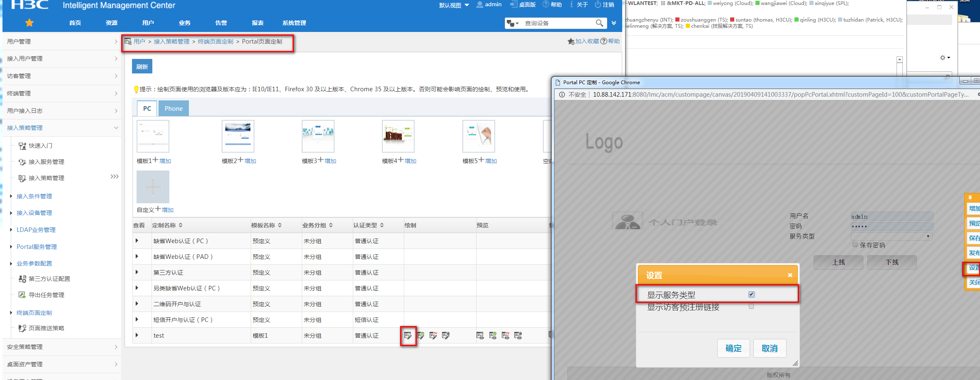980x380 pixels.
Task: Uncheck the 显示服务类型 checkbox
Action: pos(752,295)
